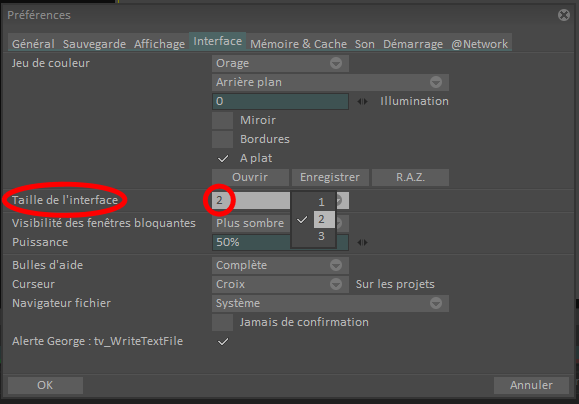Screen dimensions: 579x404
Task: Click the Visibilité des fenêtres bloquantes label
Action: coord(104,223)
